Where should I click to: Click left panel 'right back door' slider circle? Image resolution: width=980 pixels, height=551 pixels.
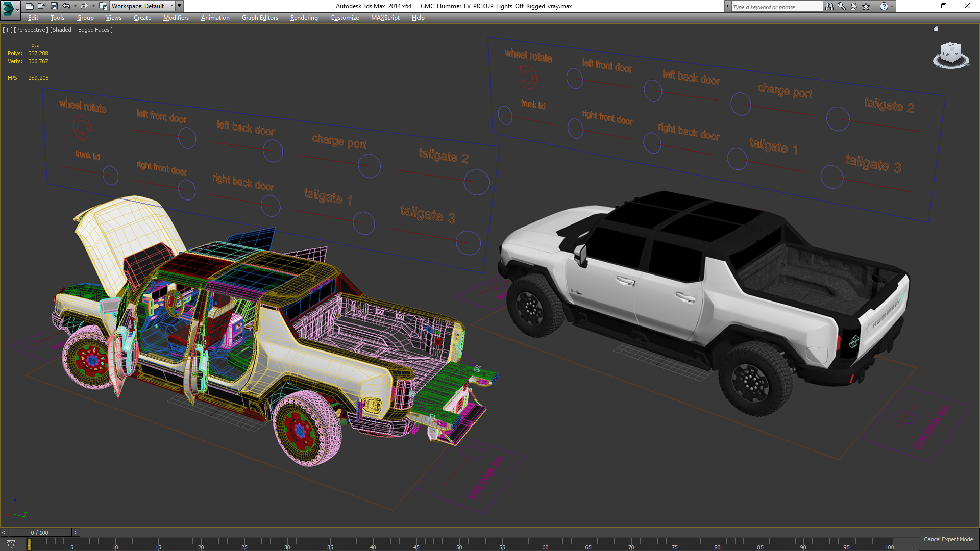coord(271,206)
